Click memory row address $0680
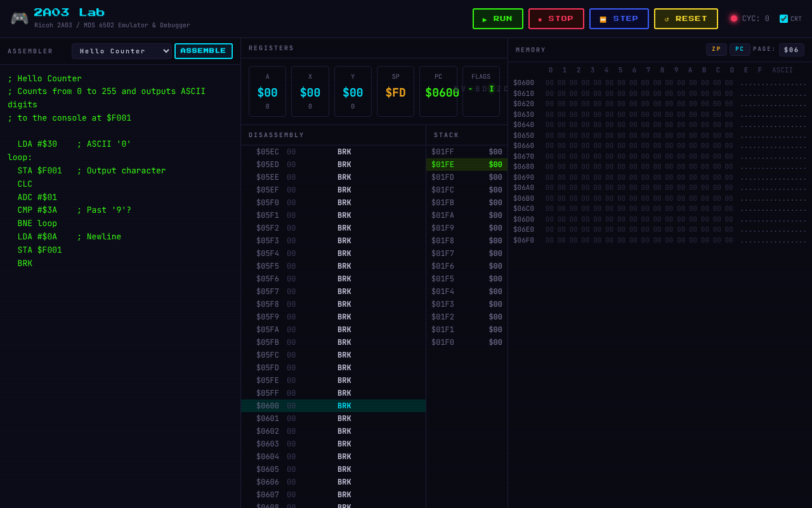 (523, 167)
